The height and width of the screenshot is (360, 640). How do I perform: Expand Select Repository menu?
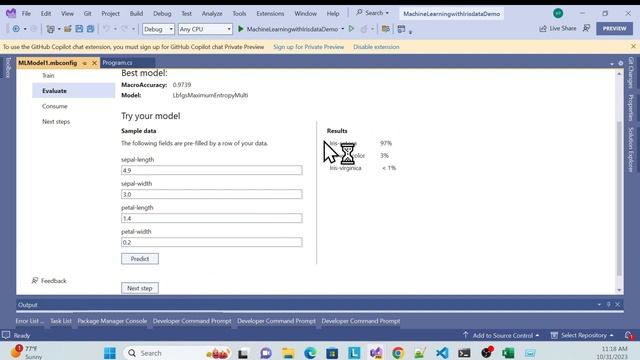click(x=582, y=335)
